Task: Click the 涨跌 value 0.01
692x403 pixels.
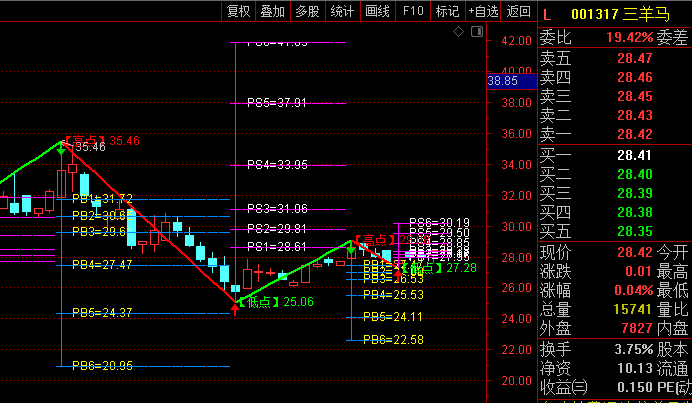Action: (638, 271)
